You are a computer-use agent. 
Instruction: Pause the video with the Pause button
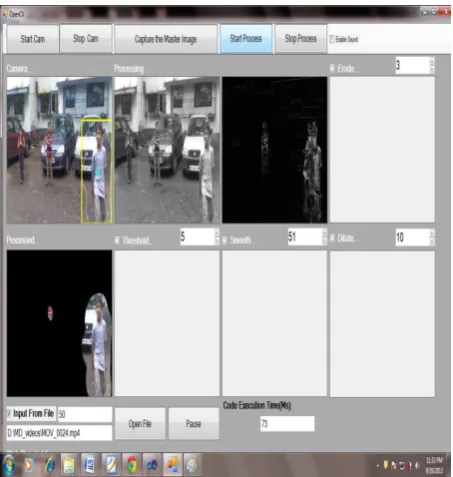(x=194, y=423)
